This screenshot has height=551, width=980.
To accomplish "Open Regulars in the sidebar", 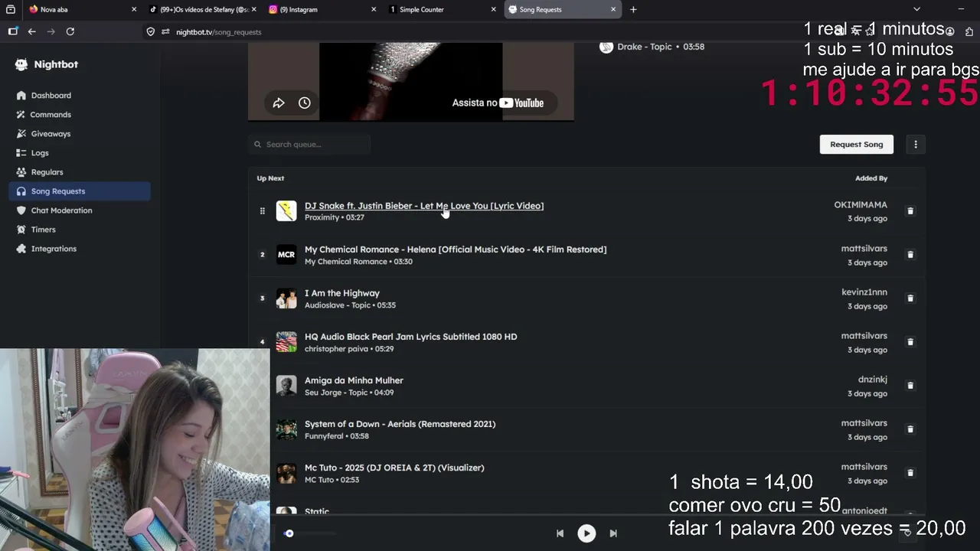I will pyautogui.click(x=47, y=172).
